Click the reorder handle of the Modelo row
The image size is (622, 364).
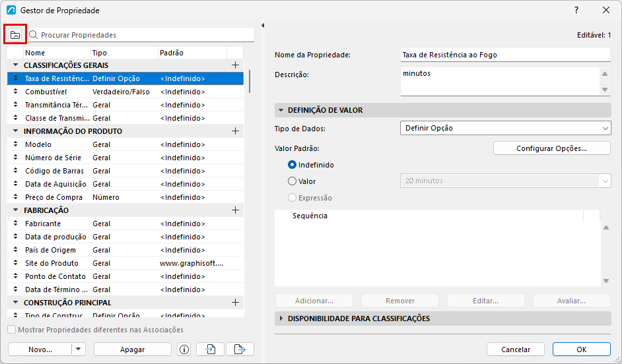pos(15,144)
